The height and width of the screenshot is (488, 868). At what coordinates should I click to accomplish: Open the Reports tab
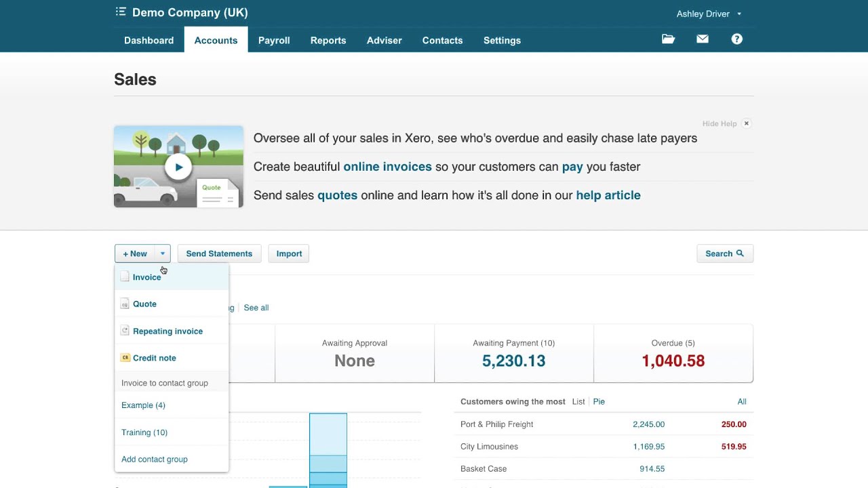[328, 40]
